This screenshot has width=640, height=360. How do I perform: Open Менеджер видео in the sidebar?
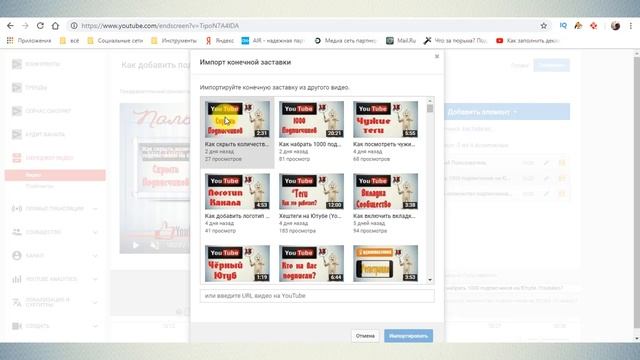coord(43,158)
